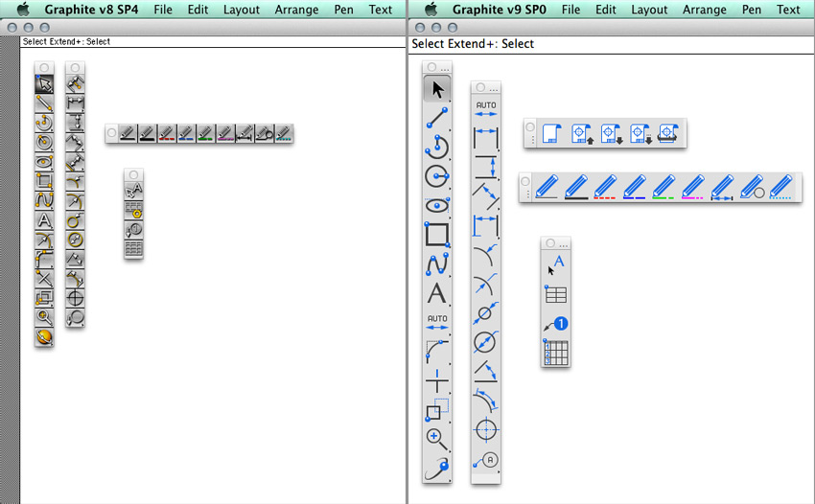Open the Edit menu in Graphite v9 SP0
This screenshot has height=504, width=815.
click(606, 10)
